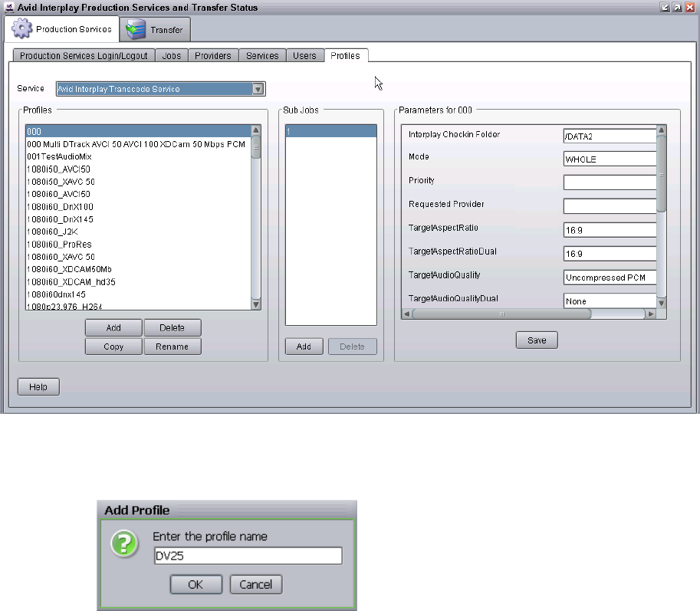Click the Parameters vertical scrollbar thumb
Viewport: 700px width, 611px height.
click(x=662, y=173)
